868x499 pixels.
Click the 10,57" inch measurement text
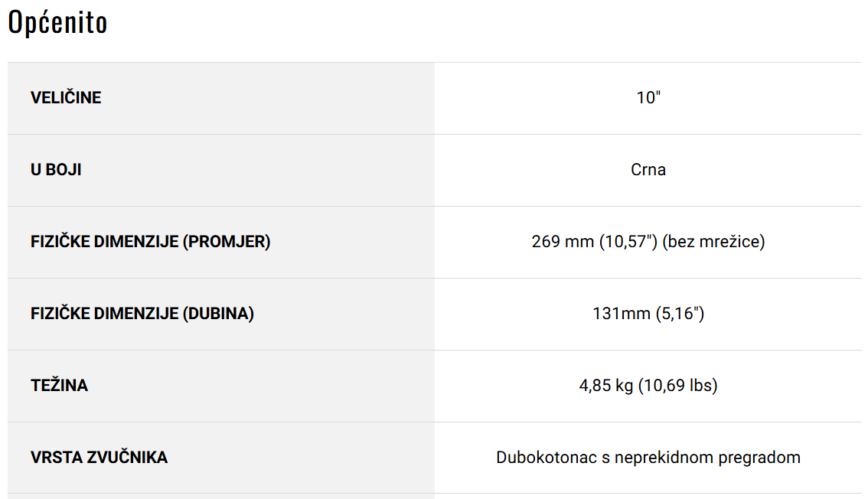click(x=628, y=242)
